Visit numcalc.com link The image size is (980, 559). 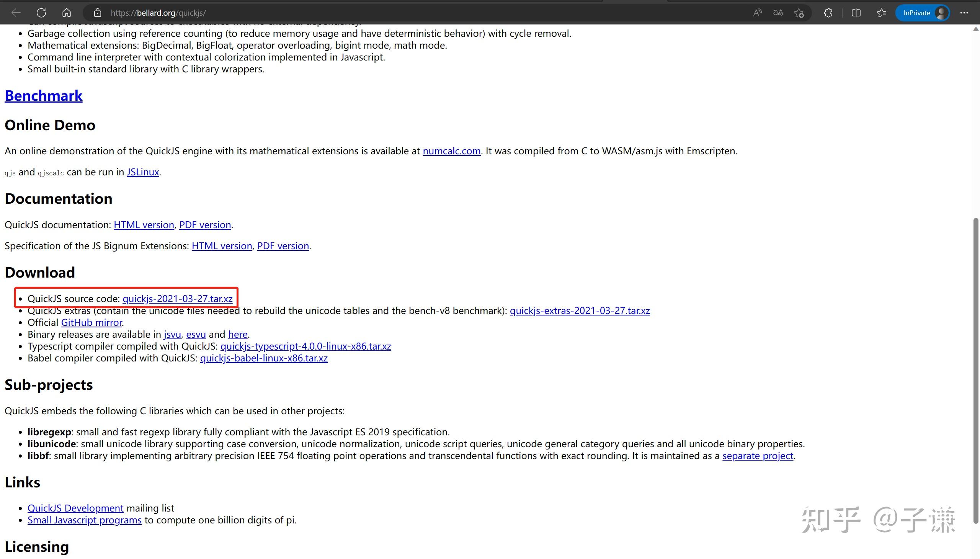(451, 151)
